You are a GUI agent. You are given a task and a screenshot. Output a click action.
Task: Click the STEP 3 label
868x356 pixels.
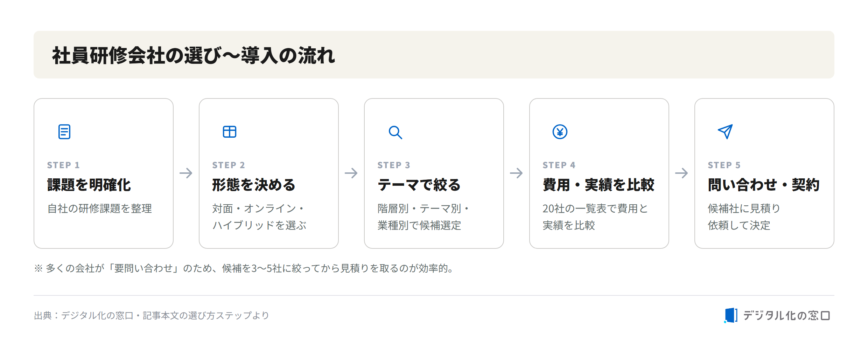(x=394, y=165)
